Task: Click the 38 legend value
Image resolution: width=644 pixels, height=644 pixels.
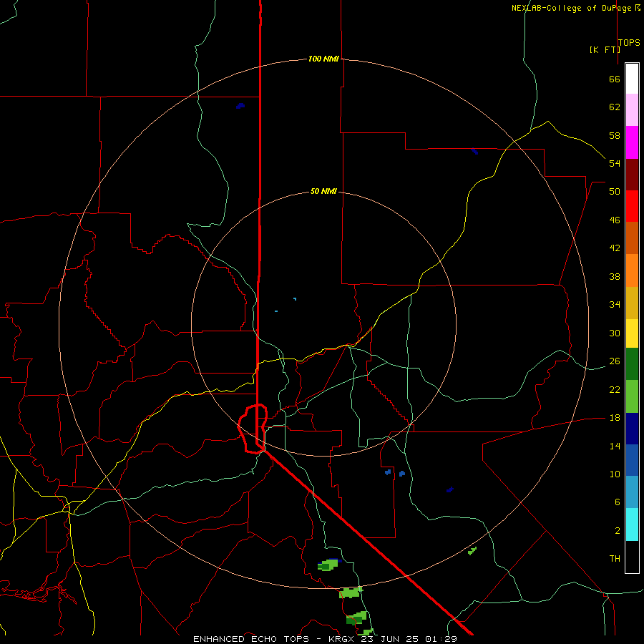Action: click(x=615, y=277)
